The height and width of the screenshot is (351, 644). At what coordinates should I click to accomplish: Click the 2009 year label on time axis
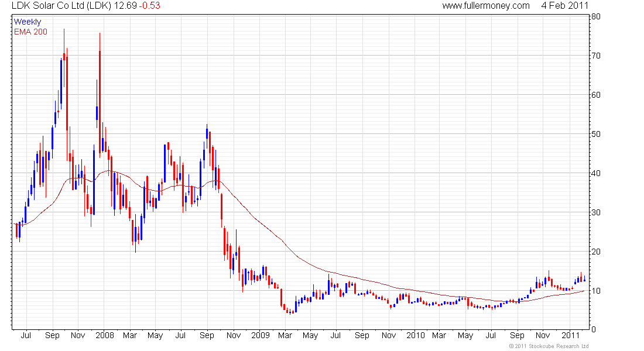click(x=261, y=335)
